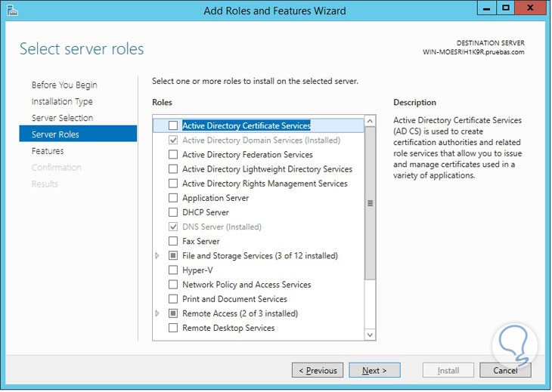Image resolution: width=552 pixels, height=392 pixels.
Task: Check Remote Desktop Services role
Action: tap(173, 328)
